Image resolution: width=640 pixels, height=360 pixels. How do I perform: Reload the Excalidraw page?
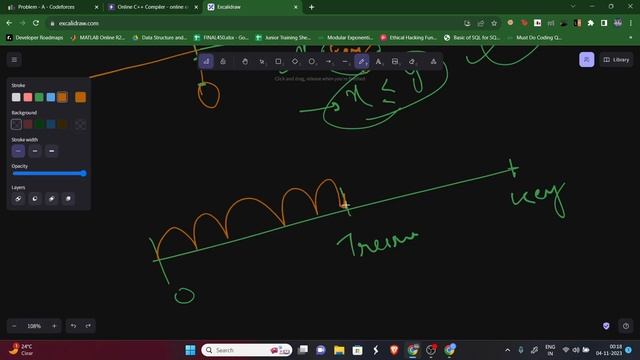click(x=36, y=23)
